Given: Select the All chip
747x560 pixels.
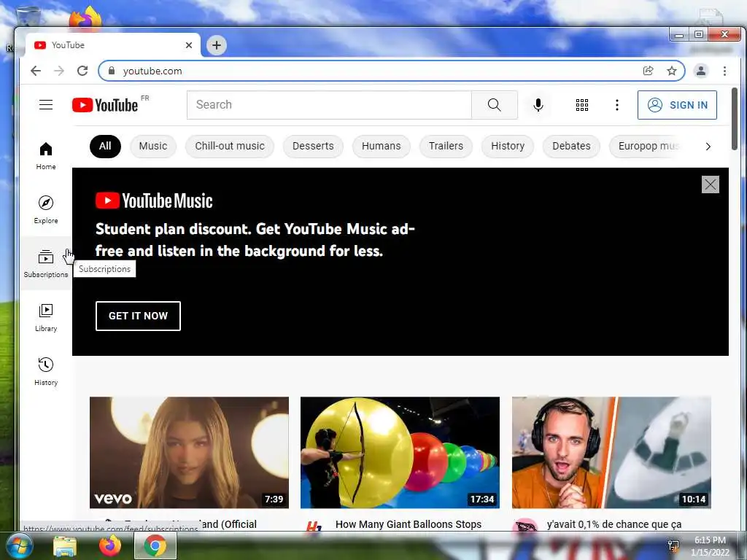Looking at the screenshot, I should pos(105,146).
